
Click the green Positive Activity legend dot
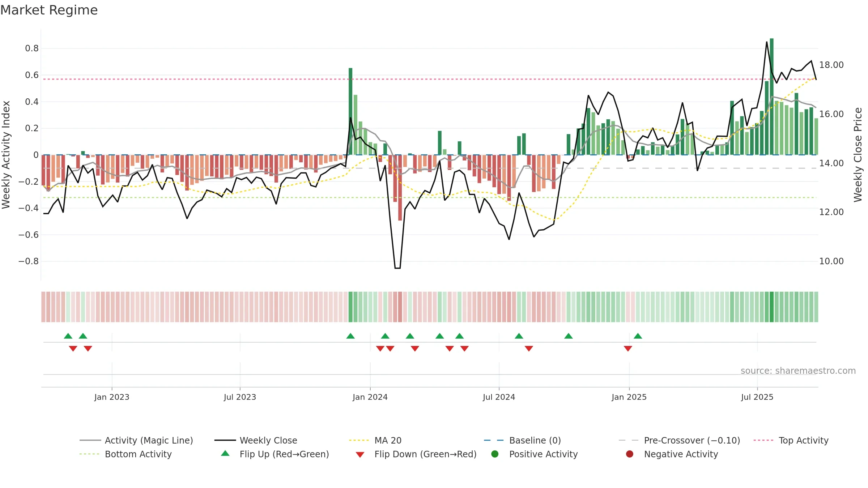(x=495, y=454)
